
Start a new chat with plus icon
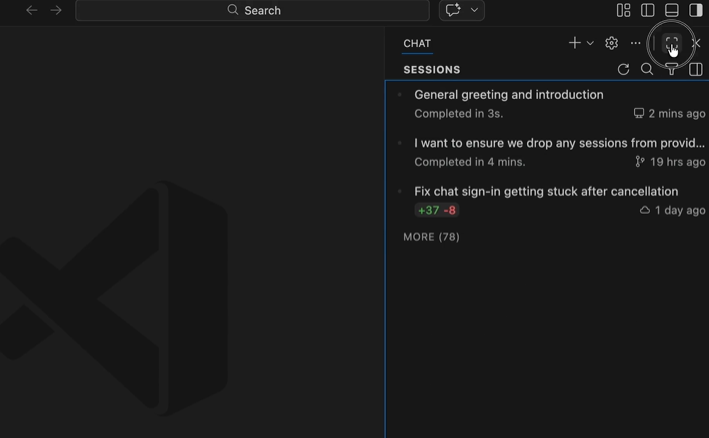(575, 43)
